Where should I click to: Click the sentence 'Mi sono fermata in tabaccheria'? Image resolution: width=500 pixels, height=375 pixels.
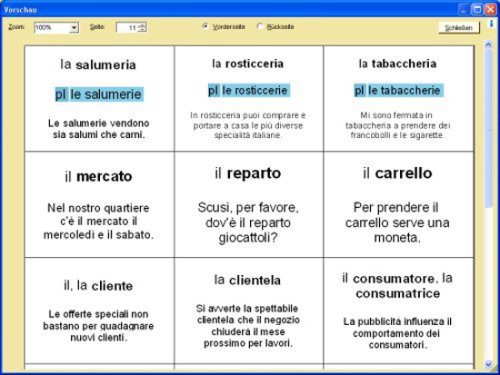397,125
